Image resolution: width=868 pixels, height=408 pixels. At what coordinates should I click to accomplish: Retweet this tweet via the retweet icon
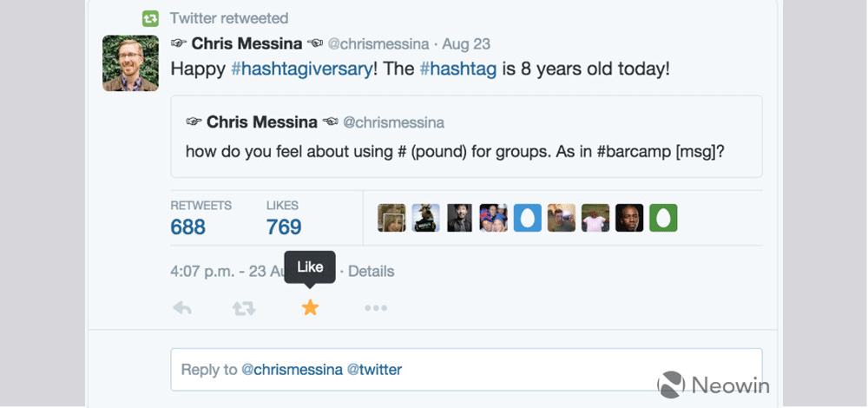[244, 308]
